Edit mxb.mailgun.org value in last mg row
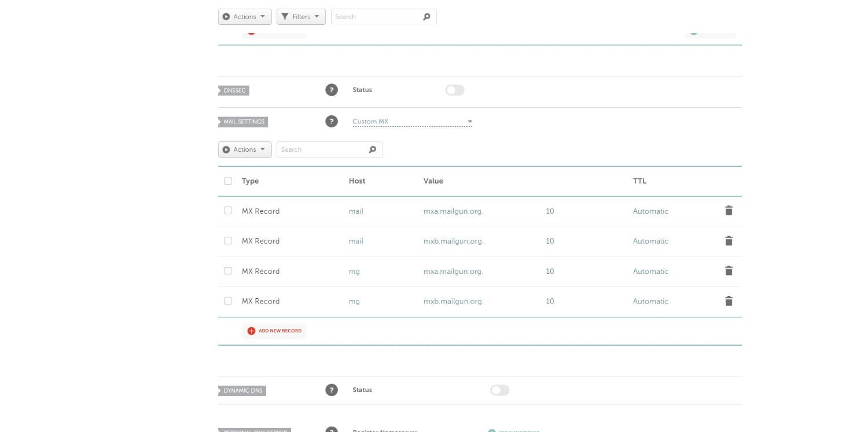This screenshot has height=432, width=868. (453, 302)
